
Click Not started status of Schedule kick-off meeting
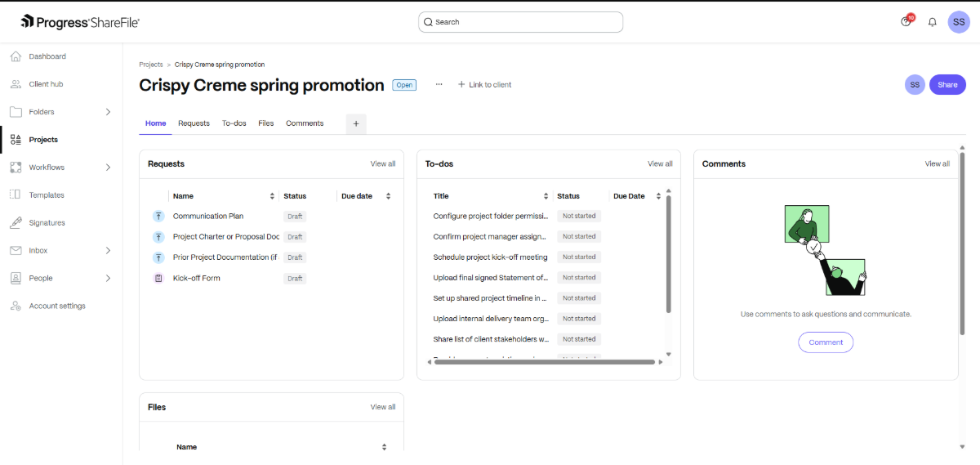tap(579, 257)
